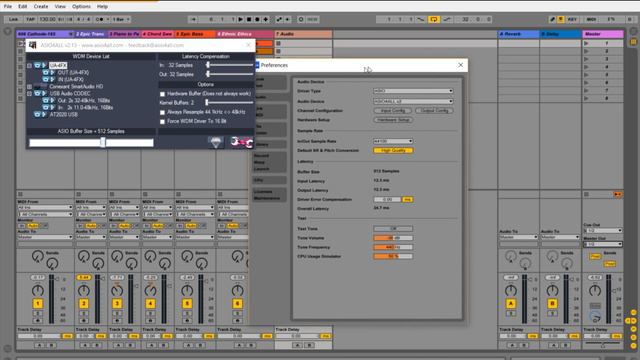
Task: Select the Master track header
Action: coord(602,34)
